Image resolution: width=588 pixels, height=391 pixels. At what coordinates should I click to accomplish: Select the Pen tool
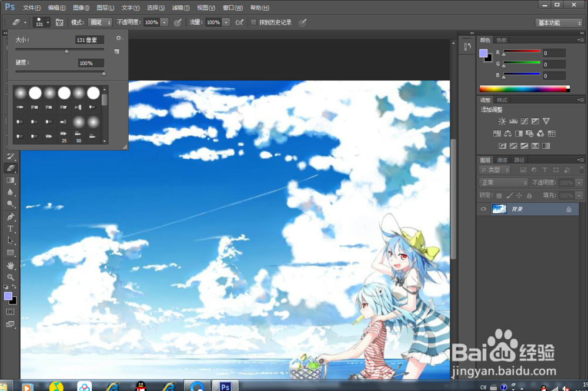pyautogui.click(x=11, y=217)
